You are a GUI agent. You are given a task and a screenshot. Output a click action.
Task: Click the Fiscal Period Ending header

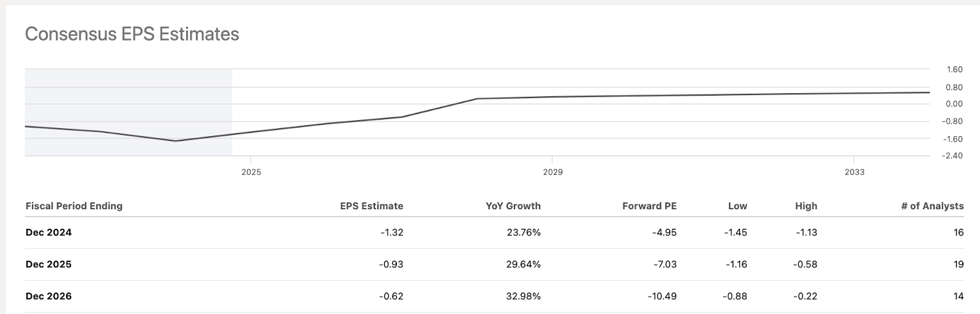[74, 206]
